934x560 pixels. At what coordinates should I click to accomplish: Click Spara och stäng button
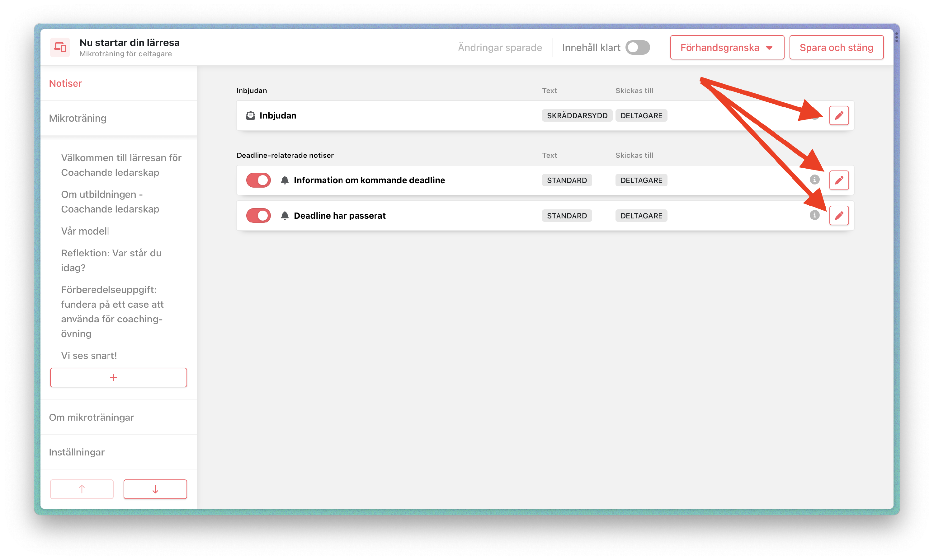(x=836, y=48)
